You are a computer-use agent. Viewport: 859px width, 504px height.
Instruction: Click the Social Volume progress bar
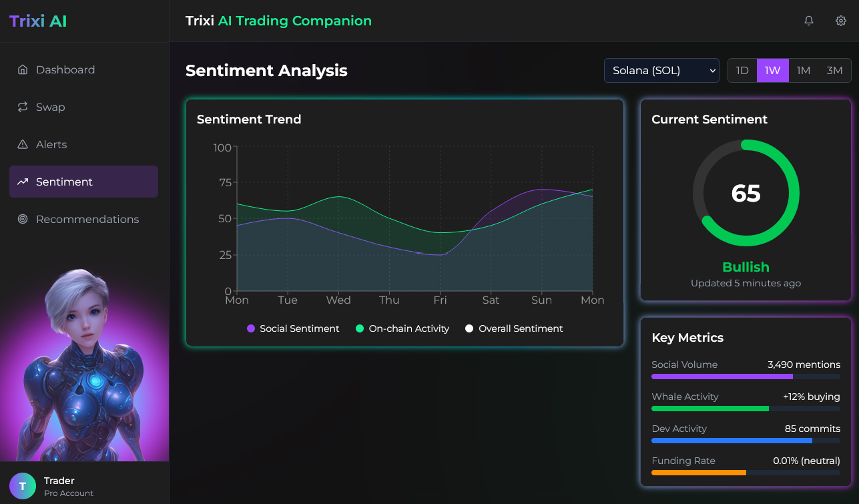[746, 376]
